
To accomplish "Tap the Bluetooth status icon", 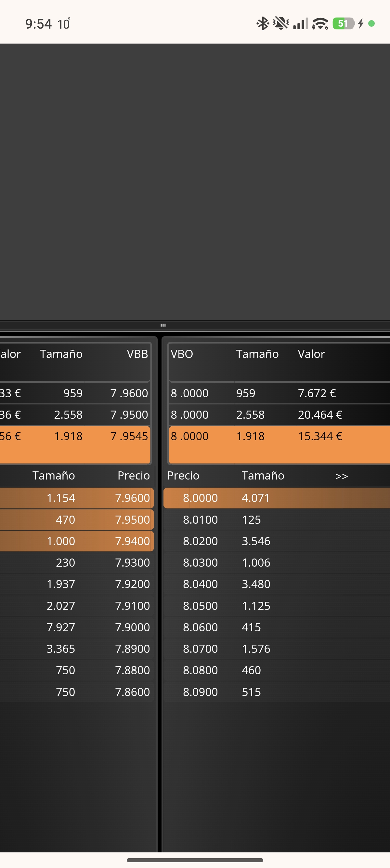I will tap(262, 24).
